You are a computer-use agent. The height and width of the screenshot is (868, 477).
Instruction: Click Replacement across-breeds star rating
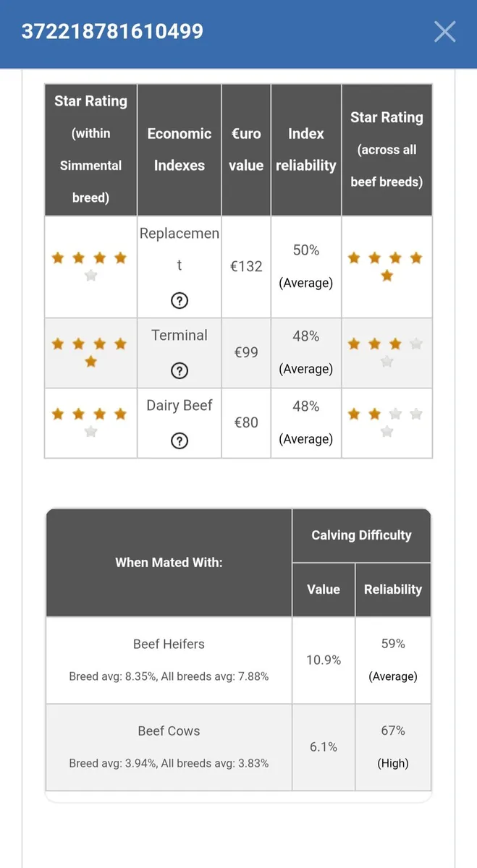pyautogui.click(x=386, y=266)
